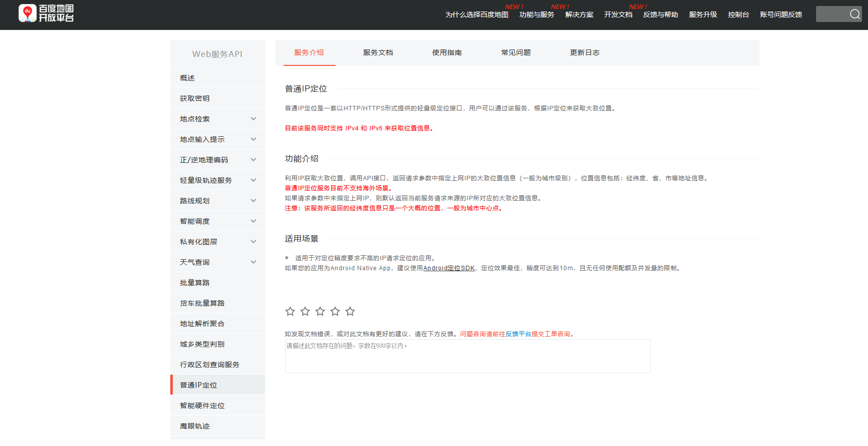Open the 反馈平台 link below the stars

(518, 334)
